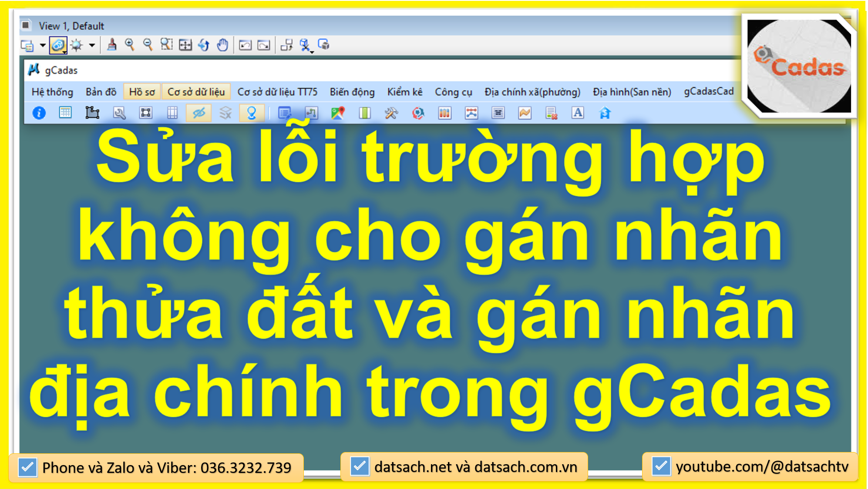Open the hammer-and-wrench tools icon

coord(390,113)
